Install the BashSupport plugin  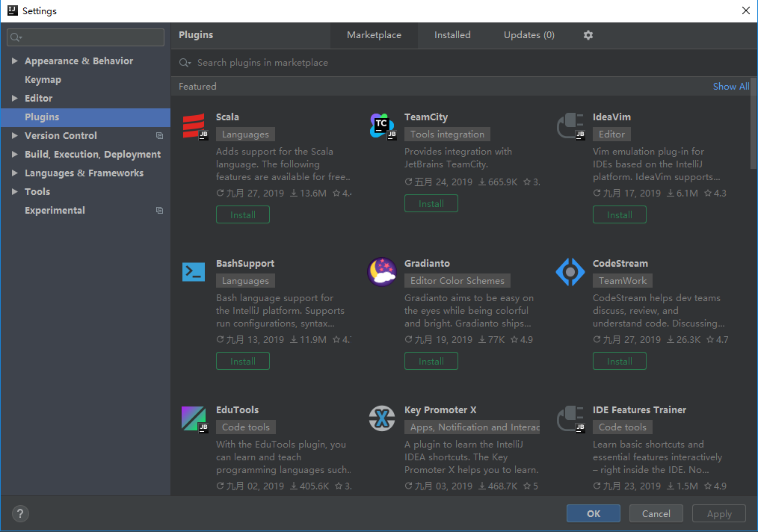click(x=243, y=362)
